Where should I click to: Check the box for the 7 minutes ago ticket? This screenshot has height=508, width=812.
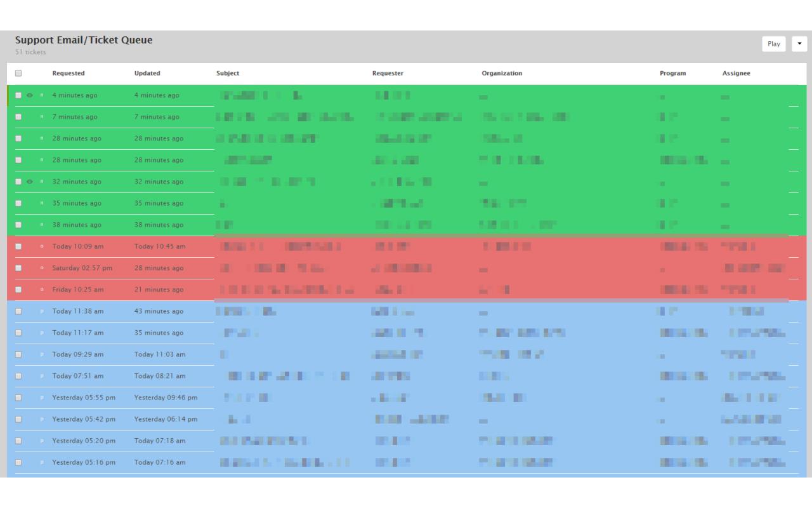pos(18,117)
